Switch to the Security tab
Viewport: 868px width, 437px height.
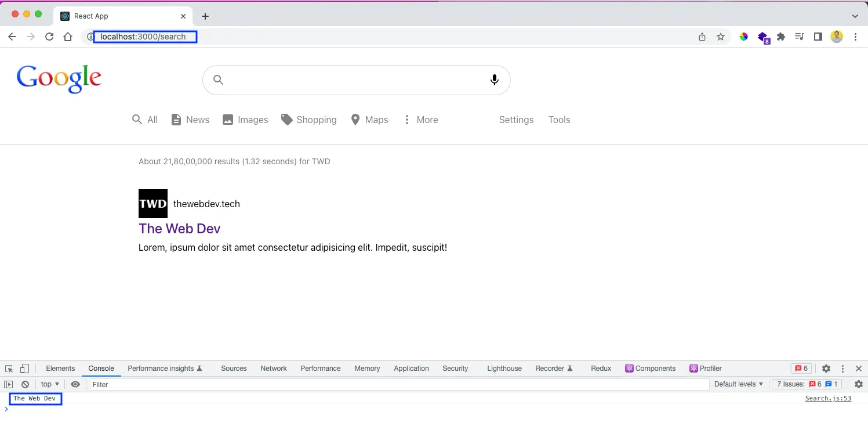point(455,369)
